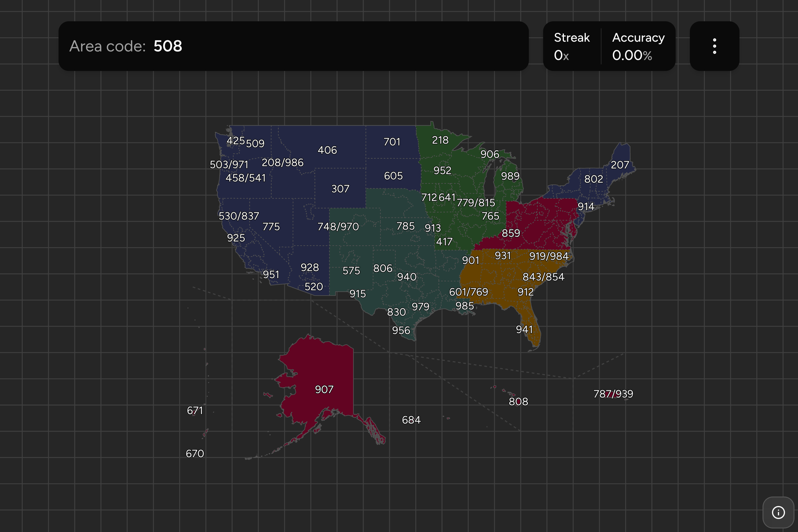Image resolution: width=798 pixels, height=532 pixels.
Task: Click the Montana 406 area
Action: pos(327,150)
